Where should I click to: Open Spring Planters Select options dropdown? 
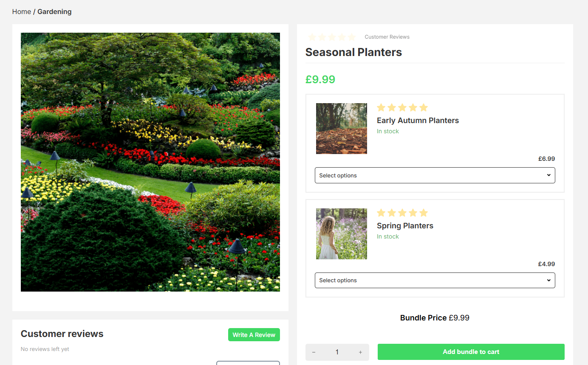point(435,280)
